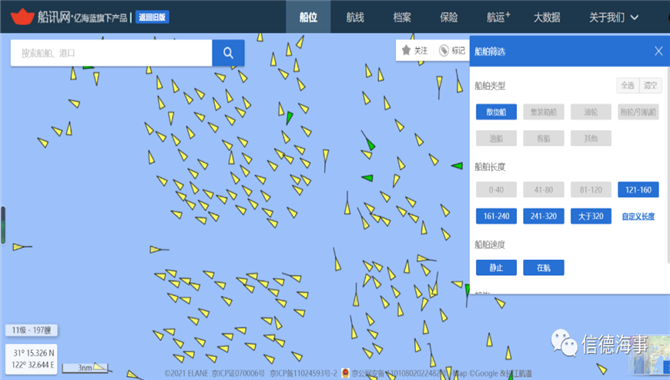
Task: Focus the 搜索船舶、港口 search field
Action: click(x=111, y=53)
